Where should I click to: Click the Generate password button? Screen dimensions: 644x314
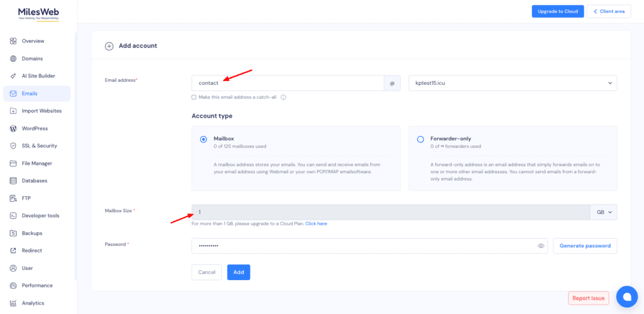click(x=585, y=246)
